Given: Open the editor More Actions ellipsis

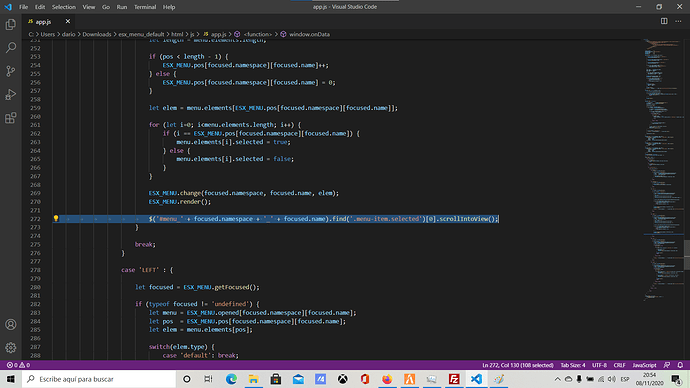Looking at the screenshot, I should click(x=678, y=21).
